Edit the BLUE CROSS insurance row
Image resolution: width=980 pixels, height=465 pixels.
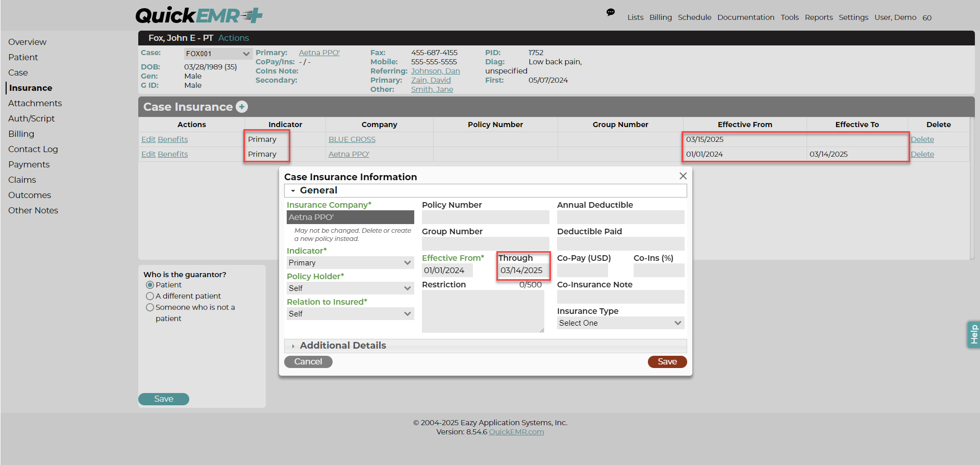tap(148, 139)
